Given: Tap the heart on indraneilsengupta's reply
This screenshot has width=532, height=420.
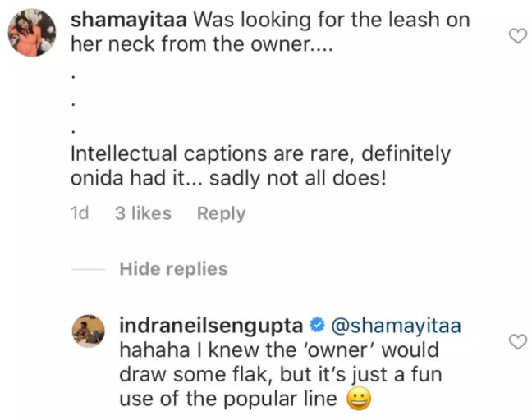Looking at the screenshot, I should pos(517,341).
